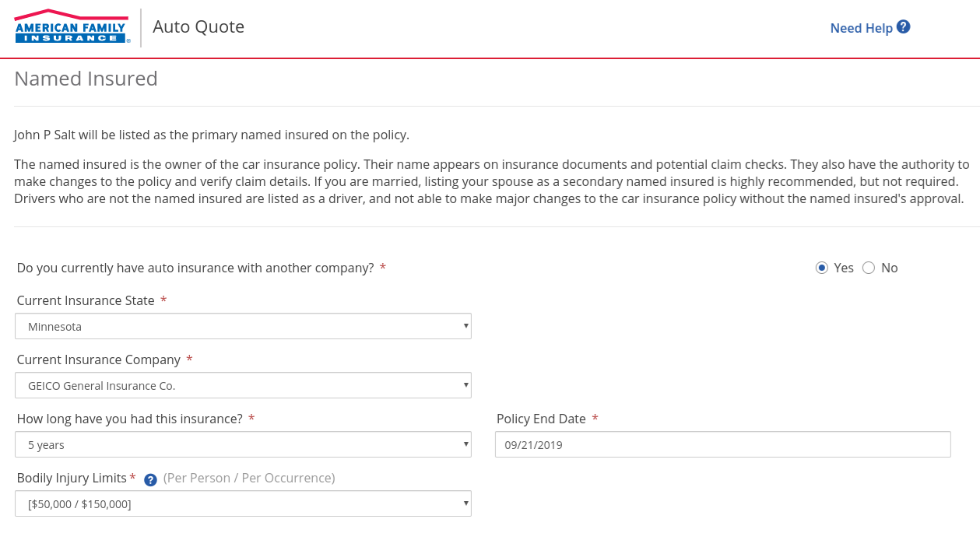Click the "Policy End Date" field label
980x533 pixels.
[x=541, y=419]
